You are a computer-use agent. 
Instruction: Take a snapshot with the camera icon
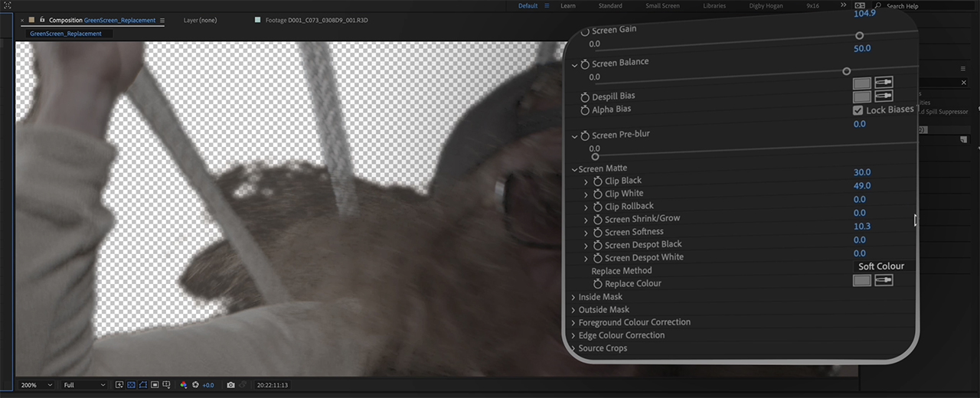click(x=230, y=385)
